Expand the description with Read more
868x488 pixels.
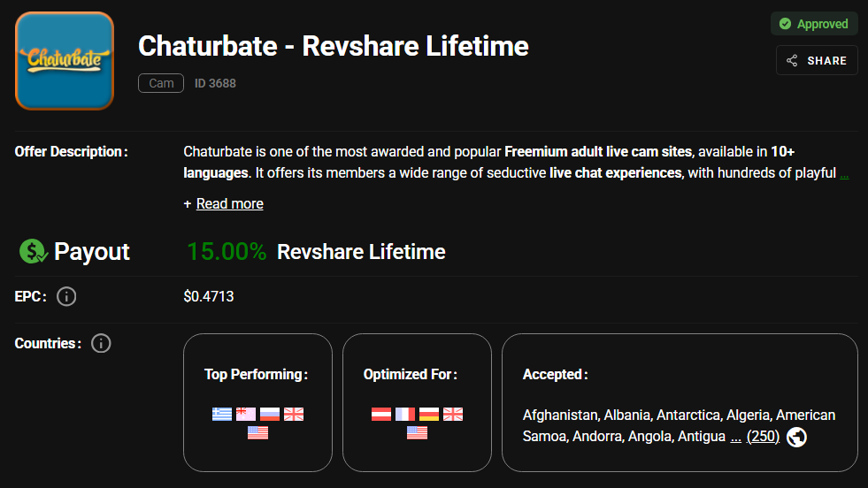pos(230,203)
